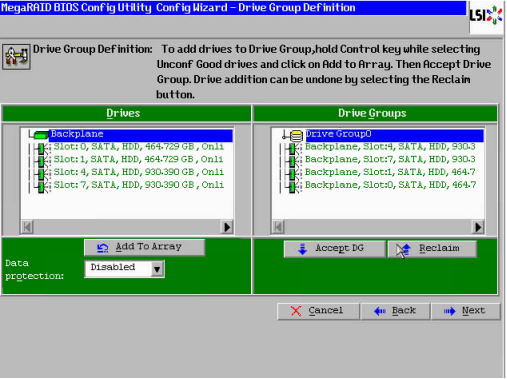Click the Drive Group Definition heading text
507x379 pixels.
(93, 49)
